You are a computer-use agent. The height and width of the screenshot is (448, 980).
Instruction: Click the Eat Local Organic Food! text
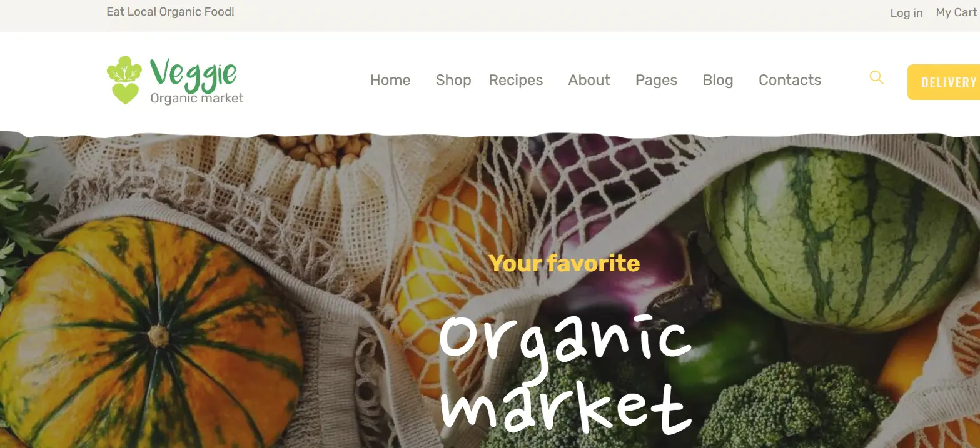click(170, 12)
